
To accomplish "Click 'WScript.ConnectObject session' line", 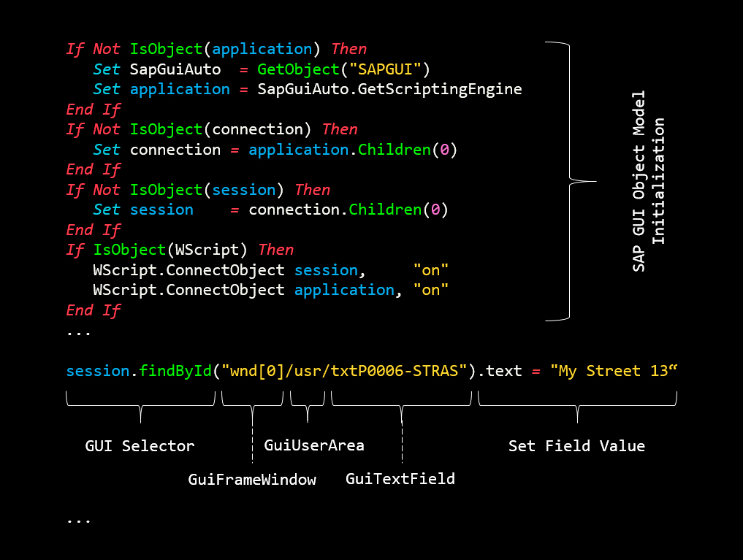I will pos(270,270).
